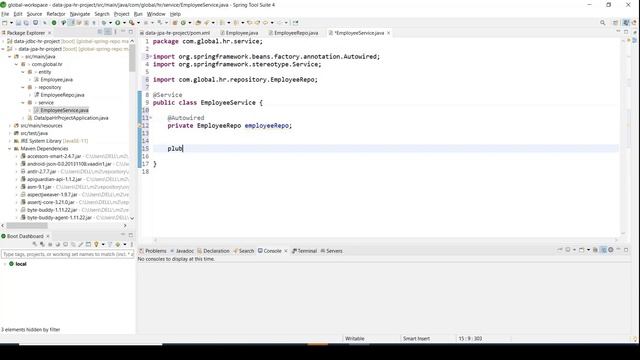Open the Servers view tab
640x360 pixels.
click(331, 251)
